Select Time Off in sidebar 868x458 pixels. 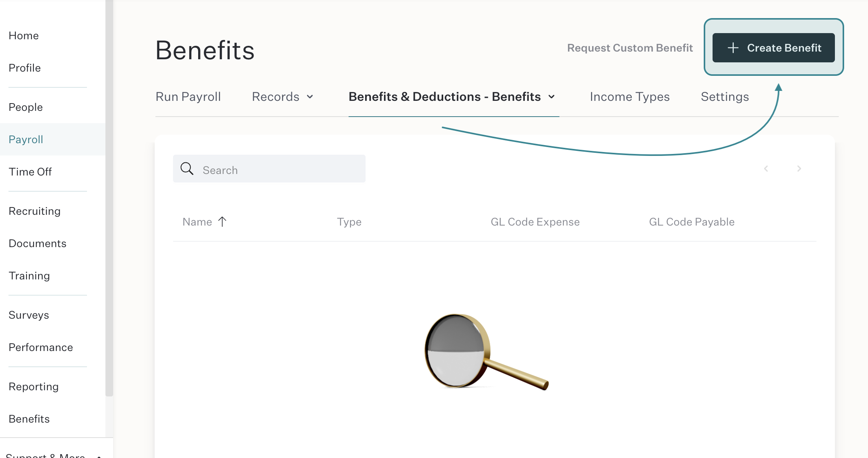coord(30,172)
